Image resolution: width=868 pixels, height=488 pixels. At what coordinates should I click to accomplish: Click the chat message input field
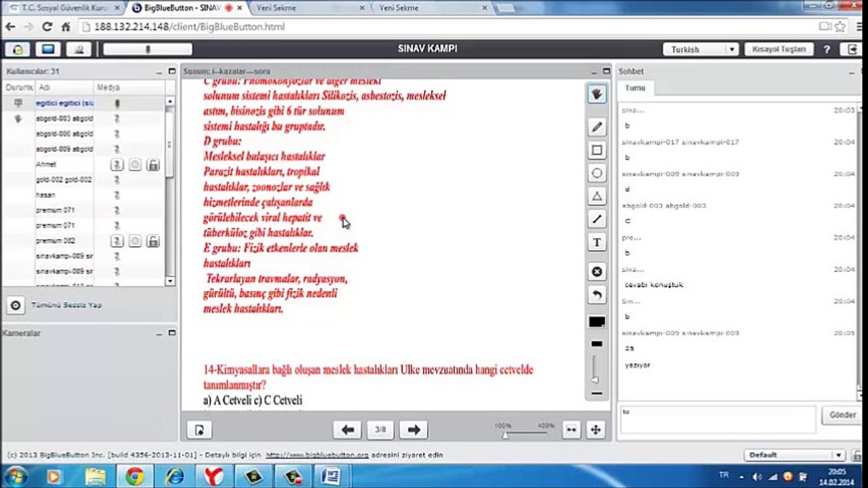(x=718, y=420)
